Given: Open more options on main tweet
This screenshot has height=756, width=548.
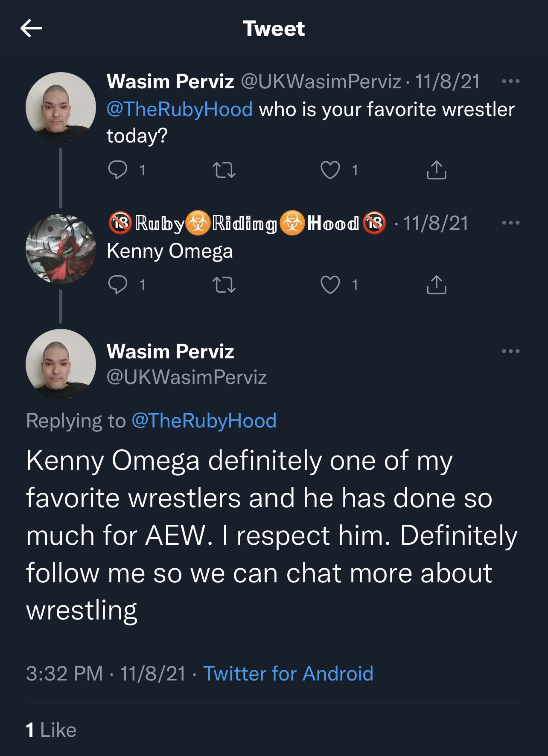Looking at the screenshot, I should [510, 351].
